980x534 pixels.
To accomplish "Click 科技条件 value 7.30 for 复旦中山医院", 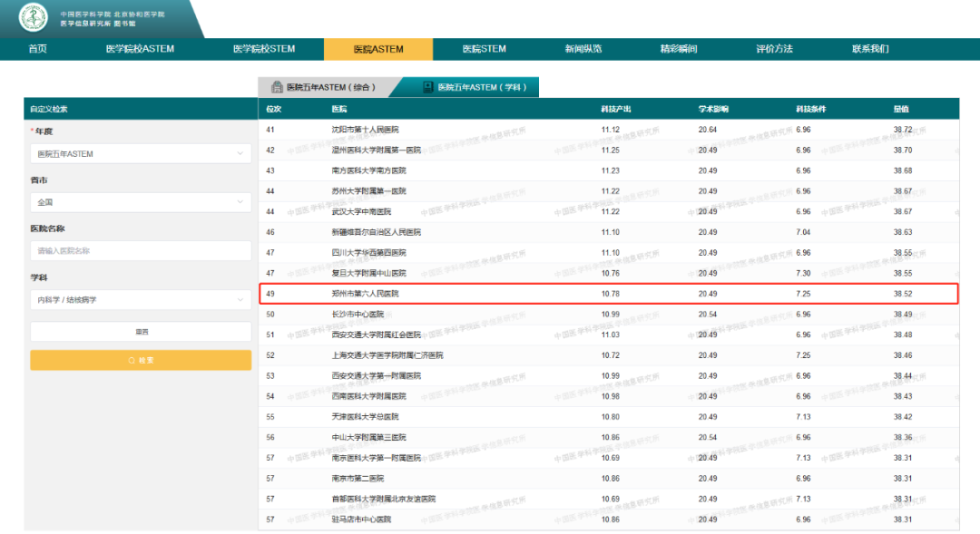I will 803,273.
